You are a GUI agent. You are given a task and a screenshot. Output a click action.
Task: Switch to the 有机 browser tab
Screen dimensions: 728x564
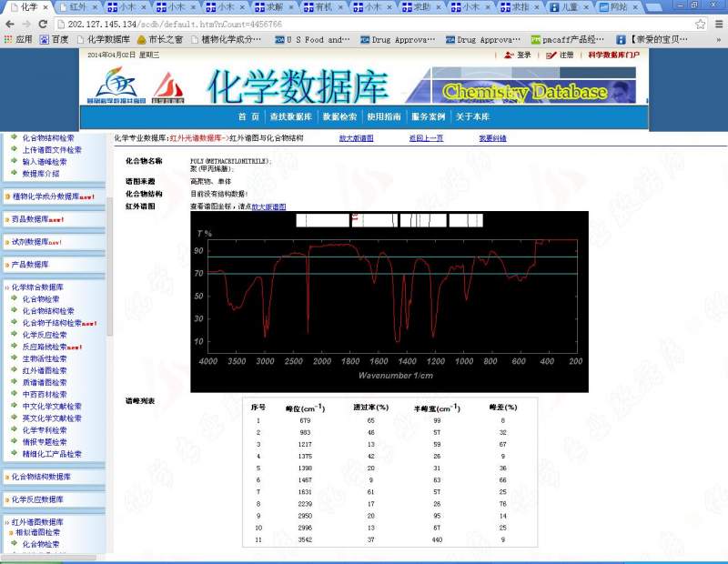[x=324, y=7]
